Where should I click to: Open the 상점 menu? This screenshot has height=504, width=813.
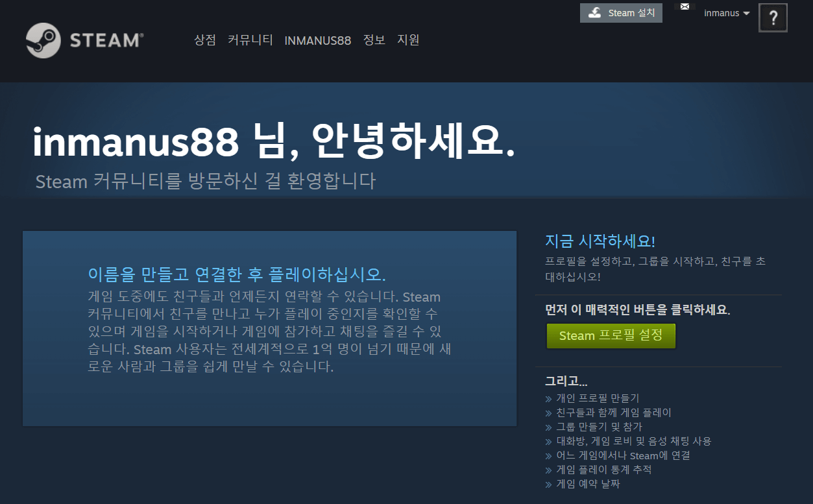204,40
